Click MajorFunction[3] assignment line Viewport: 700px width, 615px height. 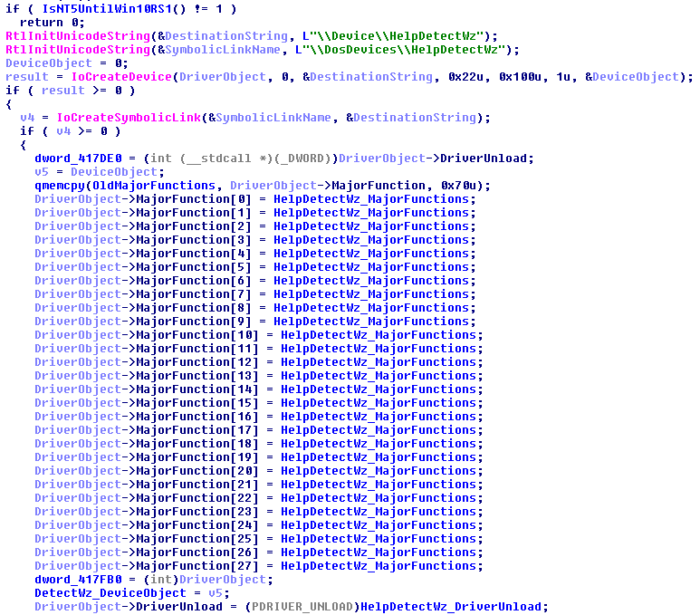(x=255, y=239)
